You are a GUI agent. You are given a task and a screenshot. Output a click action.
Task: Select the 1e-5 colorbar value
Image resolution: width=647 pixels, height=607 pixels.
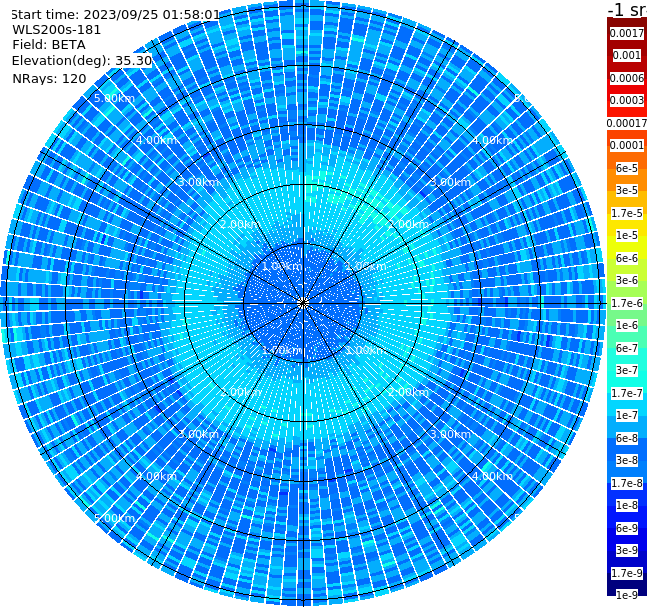pos(627,235)
